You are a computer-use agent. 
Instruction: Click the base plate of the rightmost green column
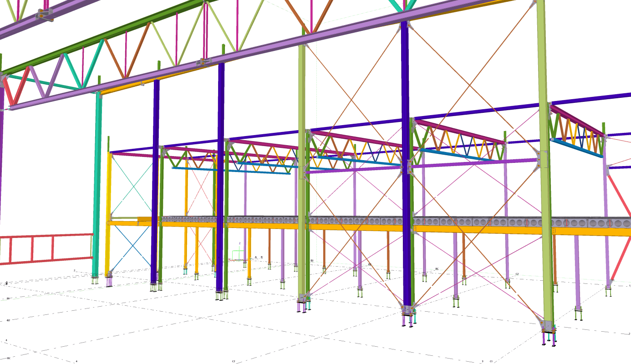548,326
